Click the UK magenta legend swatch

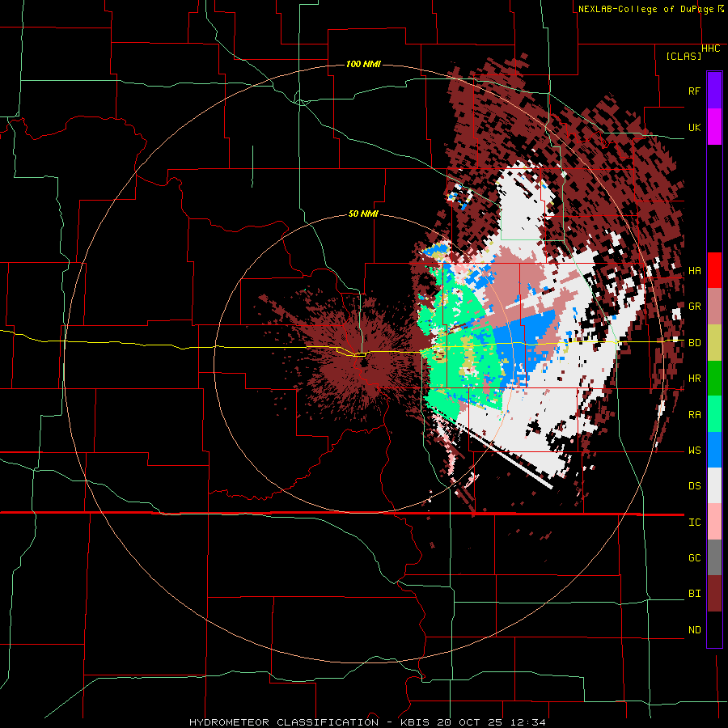[x=714, y=127]
